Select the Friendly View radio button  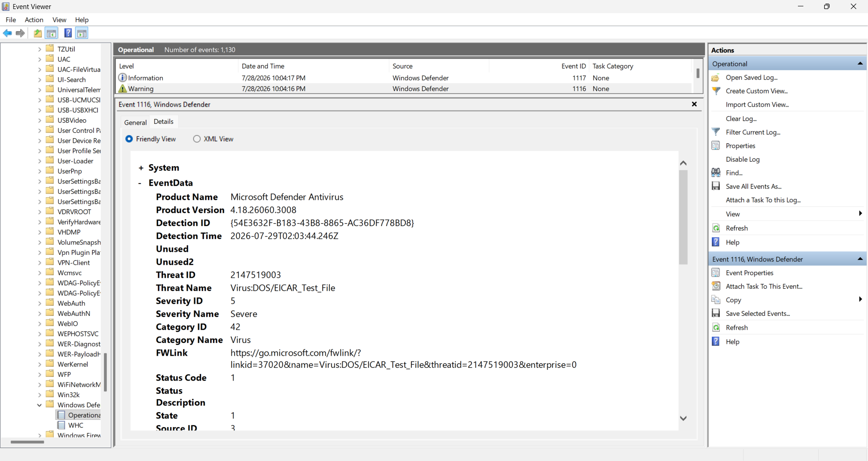coord(129,139)
